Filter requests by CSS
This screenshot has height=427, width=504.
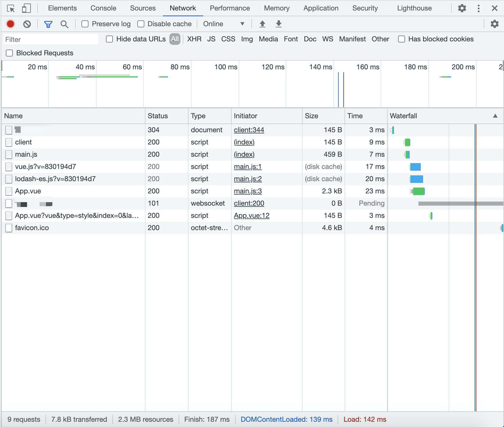point(228,39)
